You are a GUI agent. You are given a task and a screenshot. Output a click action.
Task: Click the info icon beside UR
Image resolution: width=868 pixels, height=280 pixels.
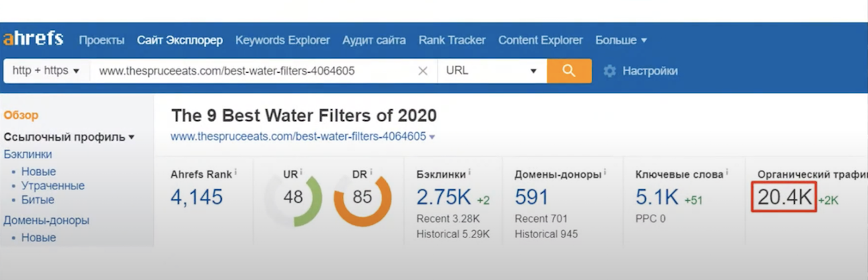pos(301,173)
